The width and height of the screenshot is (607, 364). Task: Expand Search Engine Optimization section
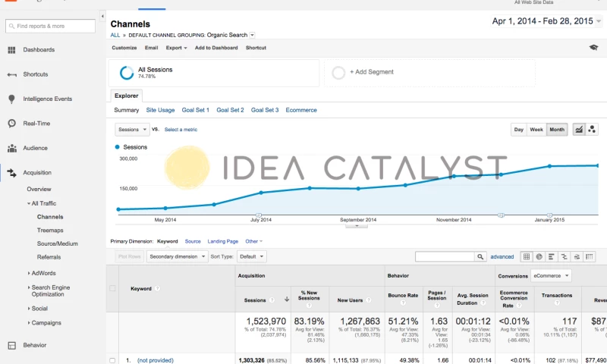[29, 287]
